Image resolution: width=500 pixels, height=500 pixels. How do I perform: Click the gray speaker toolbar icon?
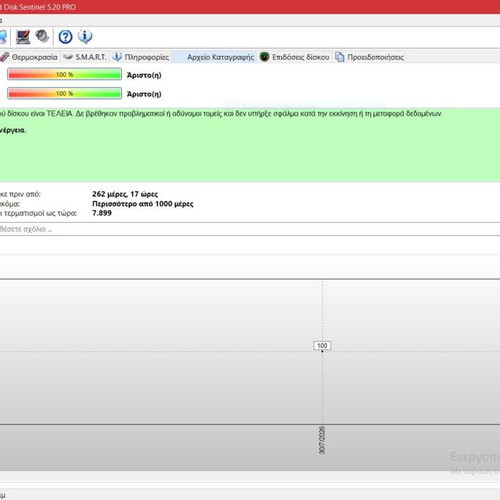(x=42, y=36)
